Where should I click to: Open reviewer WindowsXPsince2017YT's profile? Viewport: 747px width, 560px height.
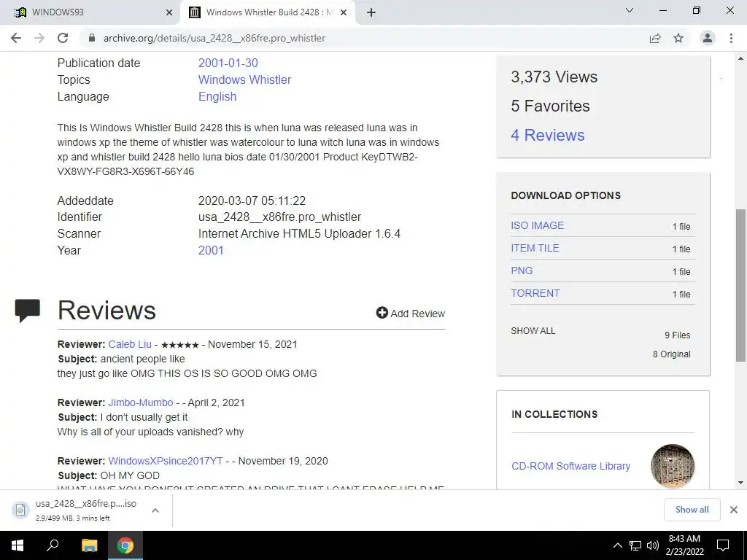pos(166,461)
